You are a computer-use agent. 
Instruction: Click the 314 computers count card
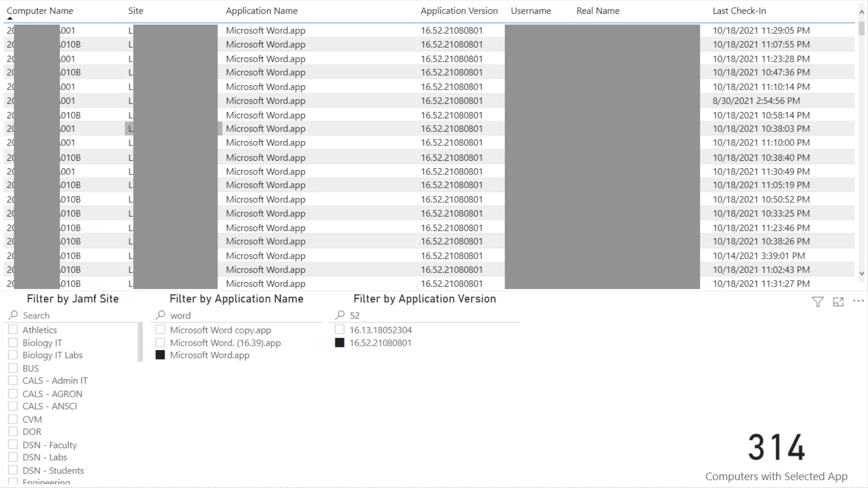(776, 447)
